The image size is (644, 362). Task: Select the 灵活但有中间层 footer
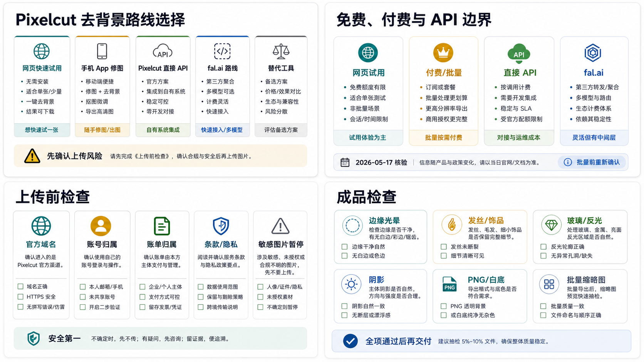tap(594, 138)
